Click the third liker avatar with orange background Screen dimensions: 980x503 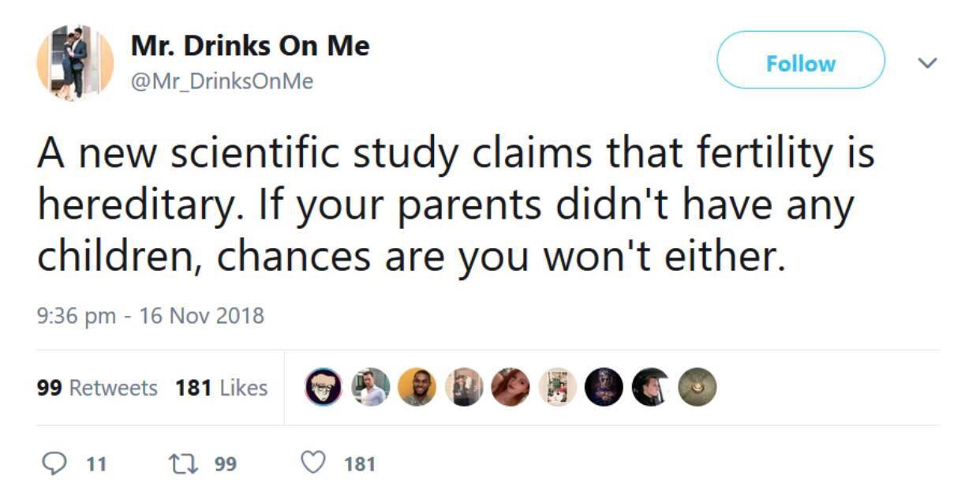(416, 387)
